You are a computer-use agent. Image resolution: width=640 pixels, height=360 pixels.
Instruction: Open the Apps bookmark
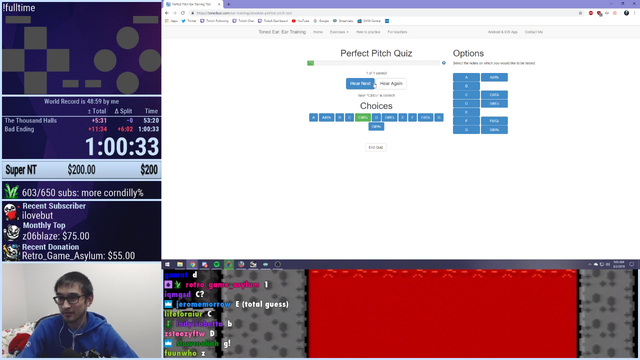point(171,21)
